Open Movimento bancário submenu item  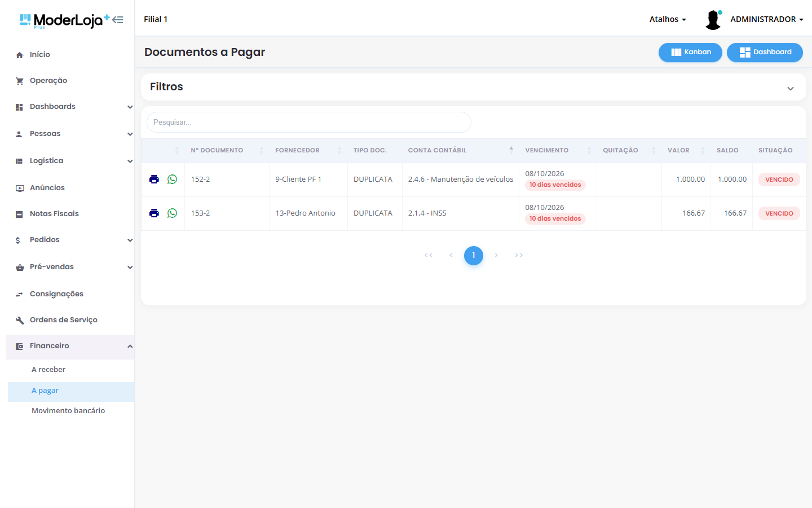point(71,411)
